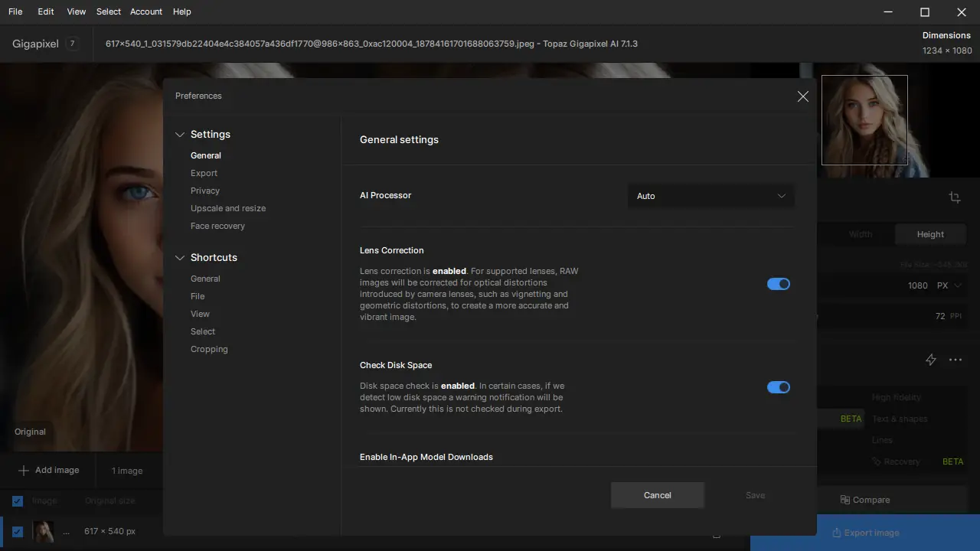Click the 1080 height value field

pos(917,285)
